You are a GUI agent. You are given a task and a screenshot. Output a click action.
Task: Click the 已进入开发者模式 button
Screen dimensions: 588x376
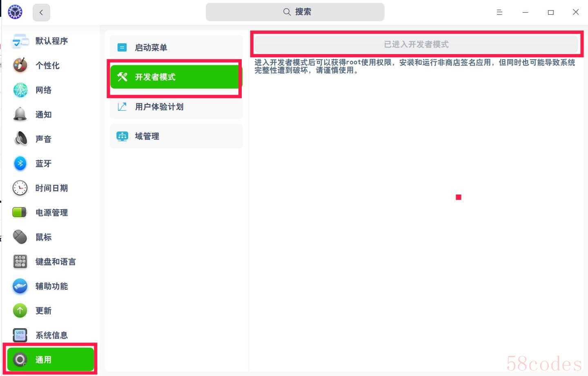[416, 44]
